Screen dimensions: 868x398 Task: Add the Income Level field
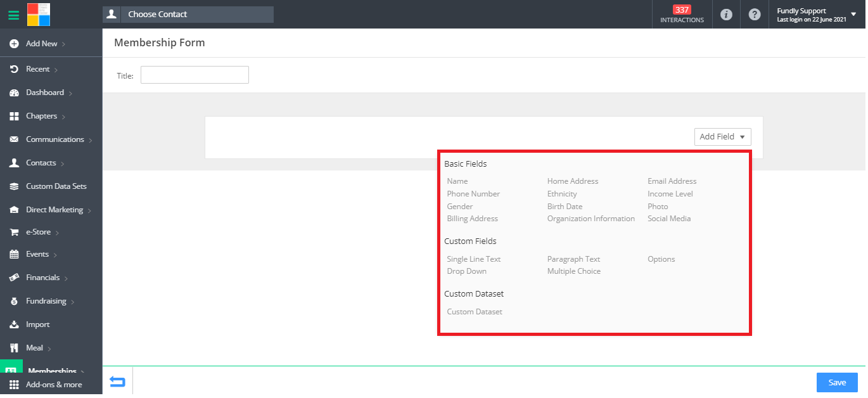click(670, 194)
